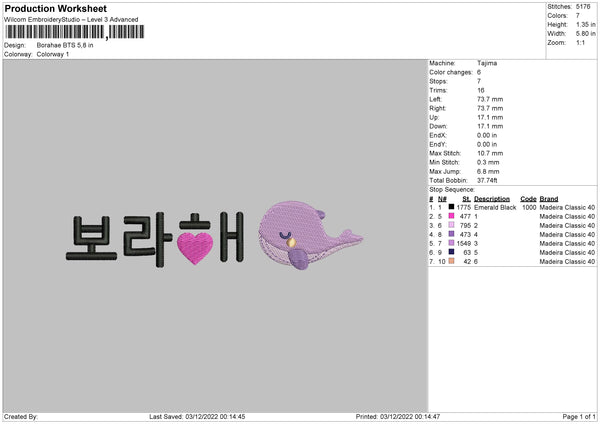The height and width of the screenshot is (424, 600).
Task: Click the Created By label
Action: (21, 417)
